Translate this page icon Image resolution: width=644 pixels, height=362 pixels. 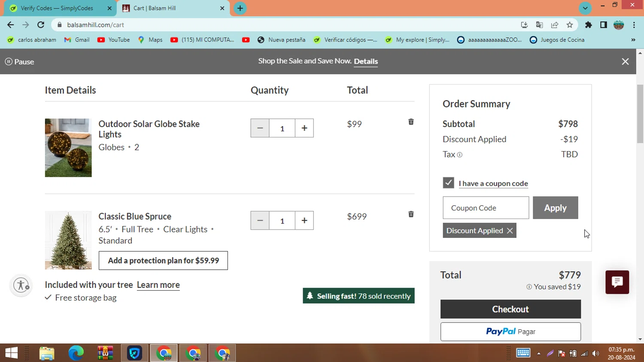(539, 25)
